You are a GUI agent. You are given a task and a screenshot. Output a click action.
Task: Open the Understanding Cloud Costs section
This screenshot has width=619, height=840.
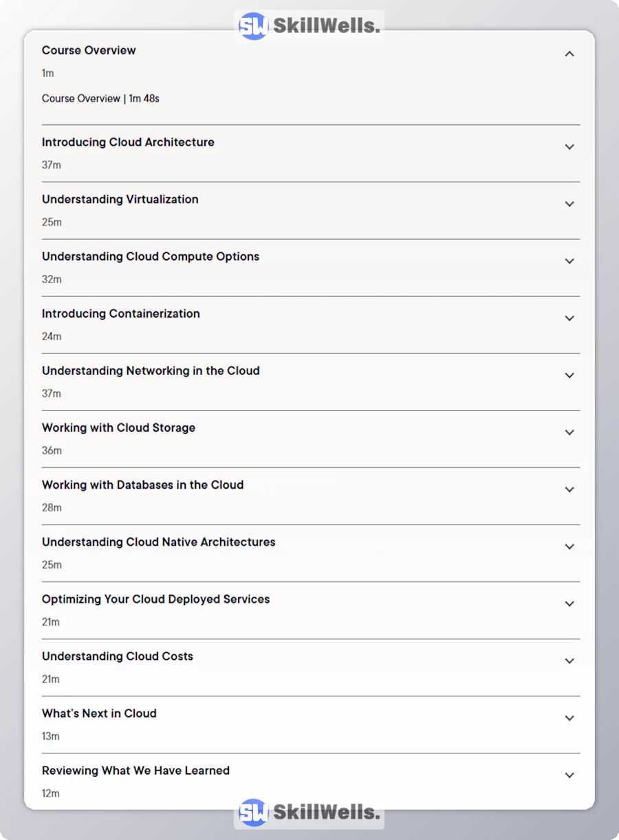coord(569,661)
